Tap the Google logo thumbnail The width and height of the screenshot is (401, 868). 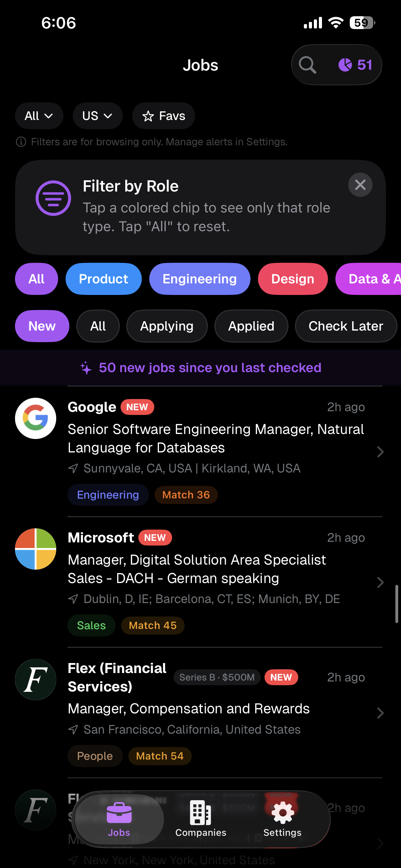click(36, 418)
